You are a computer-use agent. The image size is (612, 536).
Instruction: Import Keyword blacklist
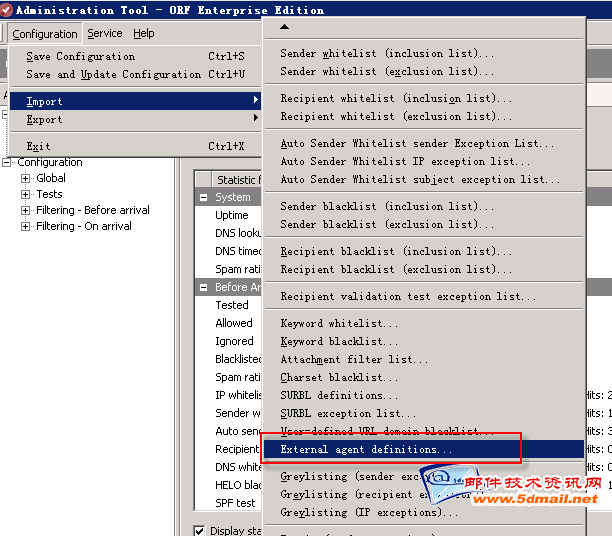point(424,341)
